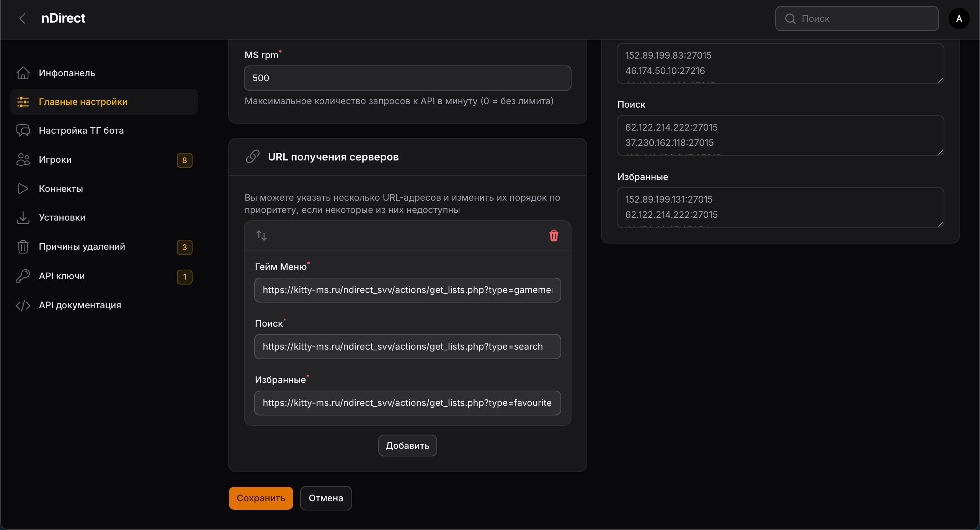The image size is (980, 530).
Task: Click the home icon for Инфопанель
Action: point(23,73)
